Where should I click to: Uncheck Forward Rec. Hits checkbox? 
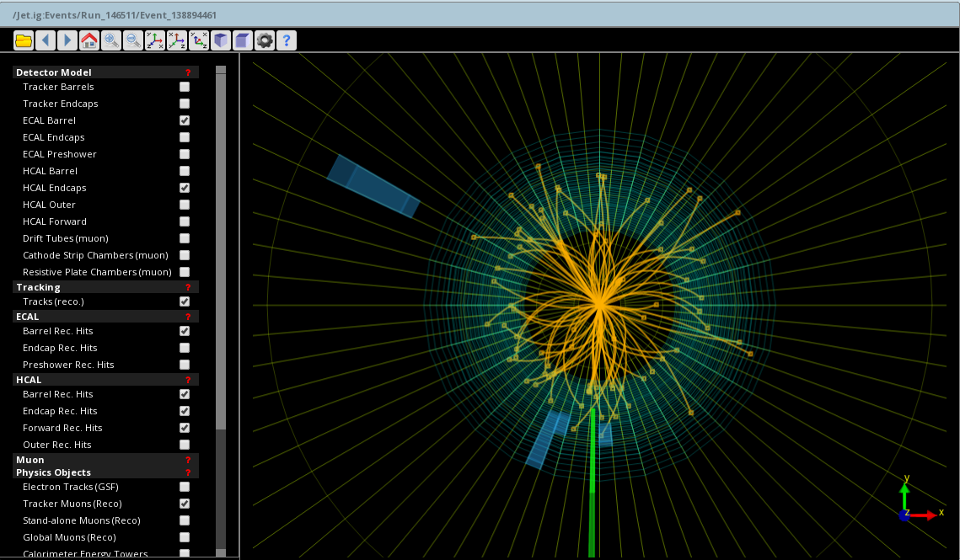(185, 428)
